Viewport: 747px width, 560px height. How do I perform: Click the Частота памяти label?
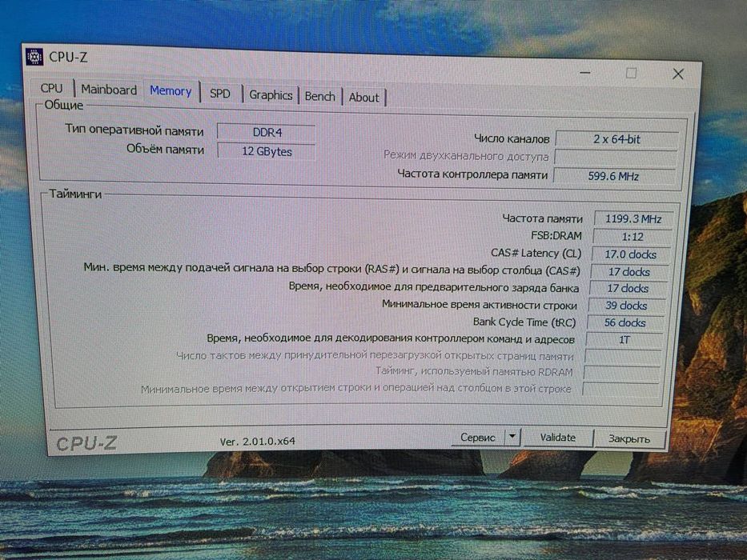[x=542, y=218]
